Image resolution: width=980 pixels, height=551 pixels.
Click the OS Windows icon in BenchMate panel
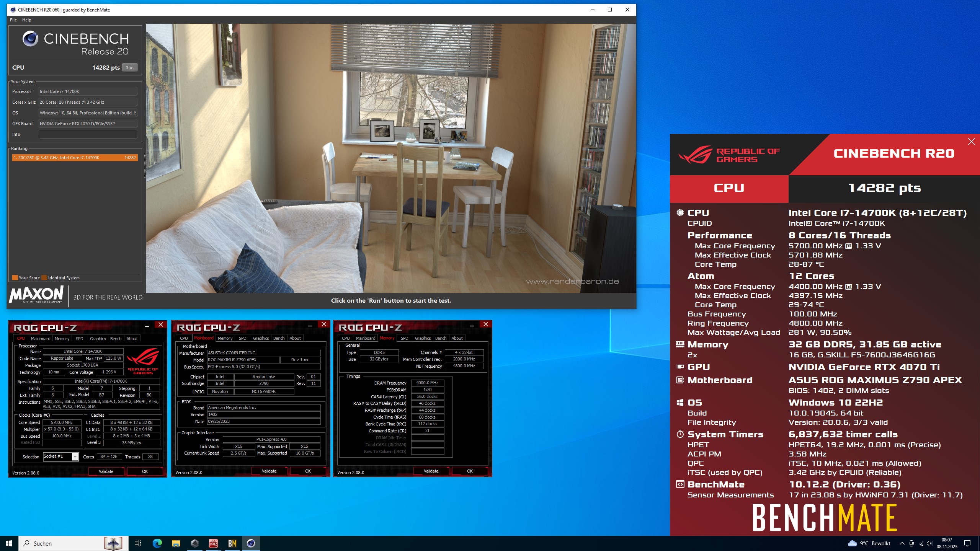680,403
